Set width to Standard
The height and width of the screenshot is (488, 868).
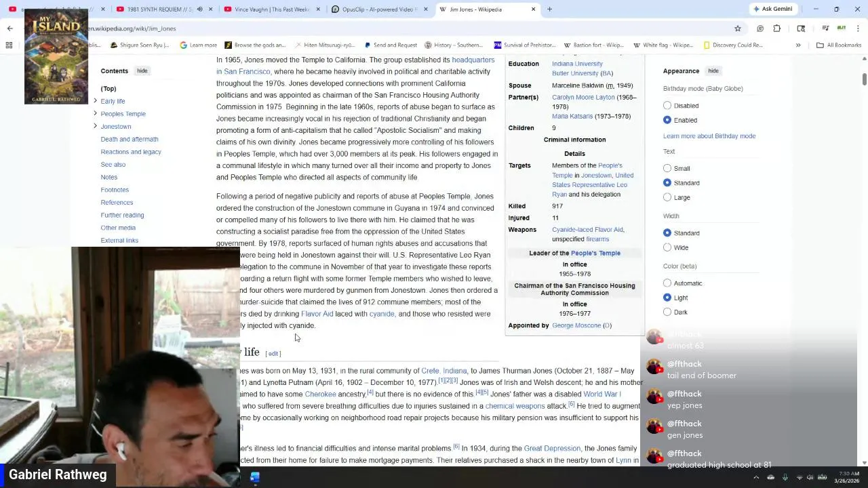click(x=667, y=233)
